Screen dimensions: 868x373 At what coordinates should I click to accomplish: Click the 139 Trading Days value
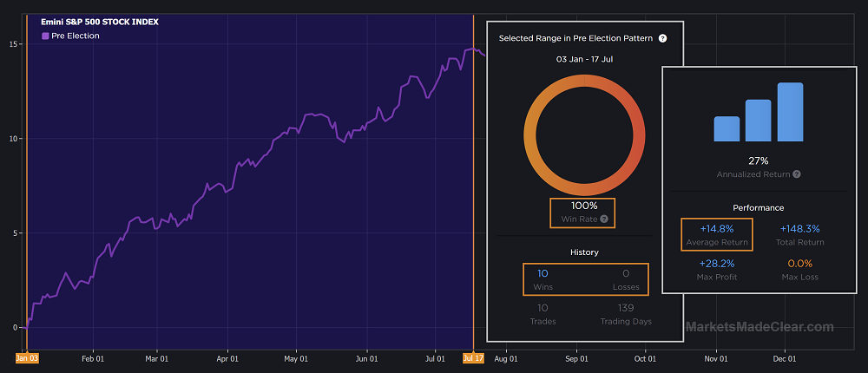(626, 308)
